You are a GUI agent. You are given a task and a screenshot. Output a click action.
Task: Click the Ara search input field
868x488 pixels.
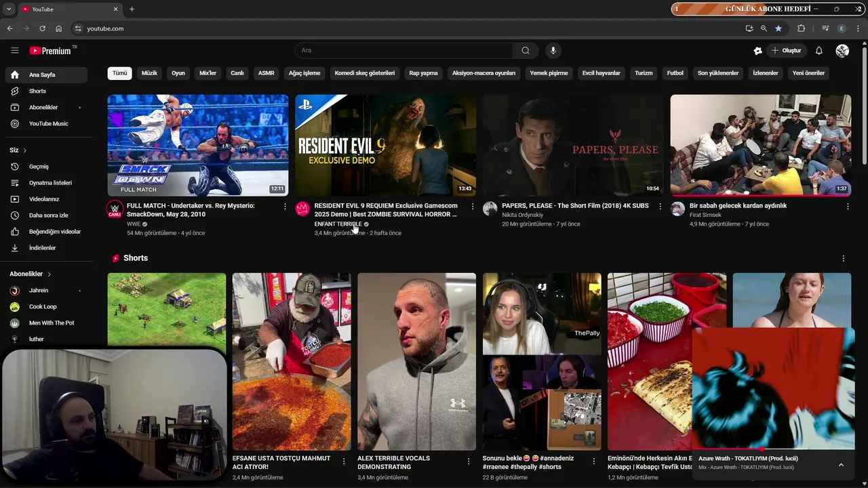click(x=404, y=50)
